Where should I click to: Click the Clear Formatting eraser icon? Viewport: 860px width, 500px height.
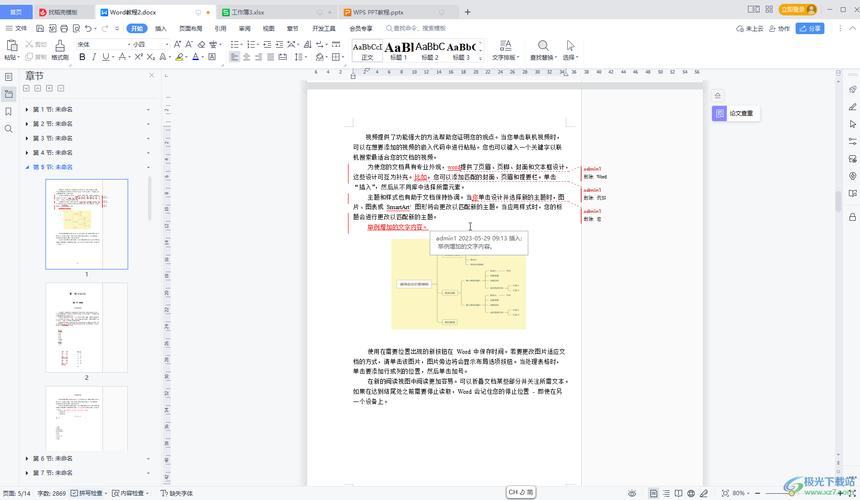201,44
